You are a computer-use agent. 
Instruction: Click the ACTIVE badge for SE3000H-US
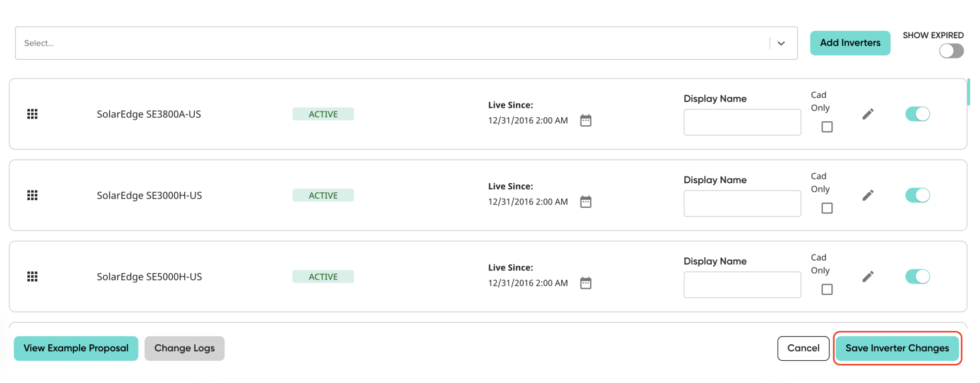323,195
